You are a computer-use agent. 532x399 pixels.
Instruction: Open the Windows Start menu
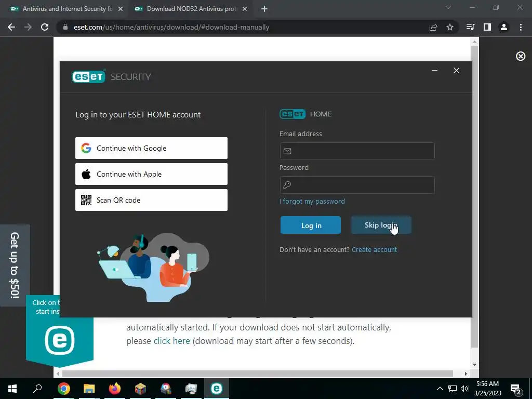coord(12,389)
